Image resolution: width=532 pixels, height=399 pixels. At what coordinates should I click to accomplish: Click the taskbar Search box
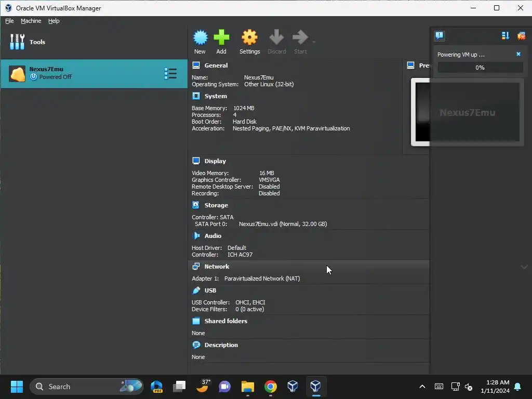87,387
